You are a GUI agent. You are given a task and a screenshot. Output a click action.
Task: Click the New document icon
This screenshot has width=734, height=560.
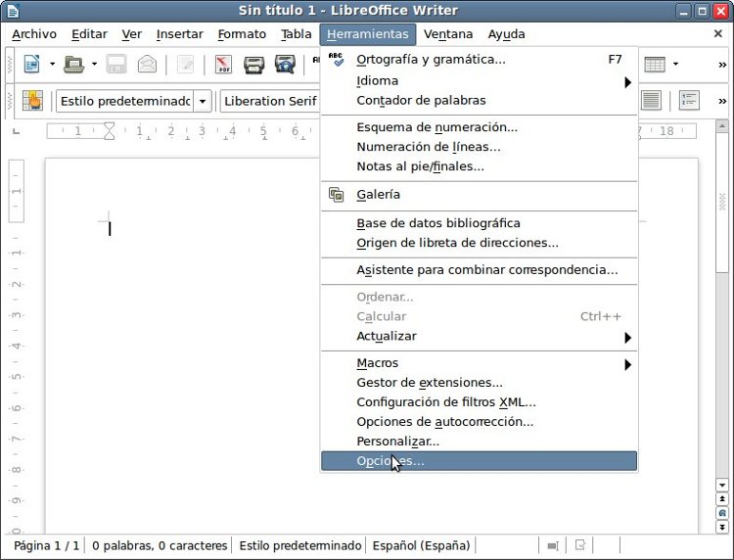point(32,65)
